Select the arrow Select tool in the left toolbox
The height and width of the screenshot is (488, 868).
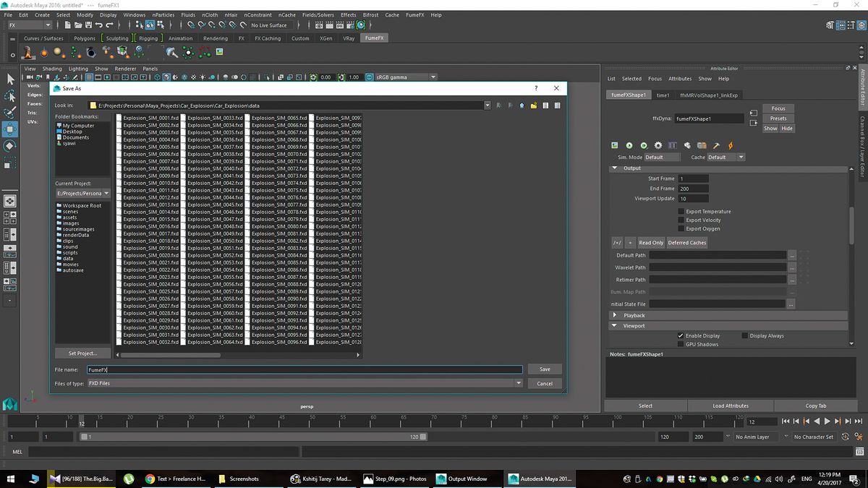coord(10,78)
